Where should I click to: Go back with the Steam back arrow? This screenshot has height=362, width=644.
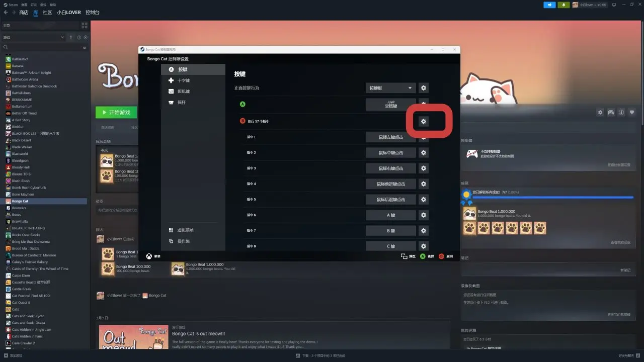coord(6,13)
